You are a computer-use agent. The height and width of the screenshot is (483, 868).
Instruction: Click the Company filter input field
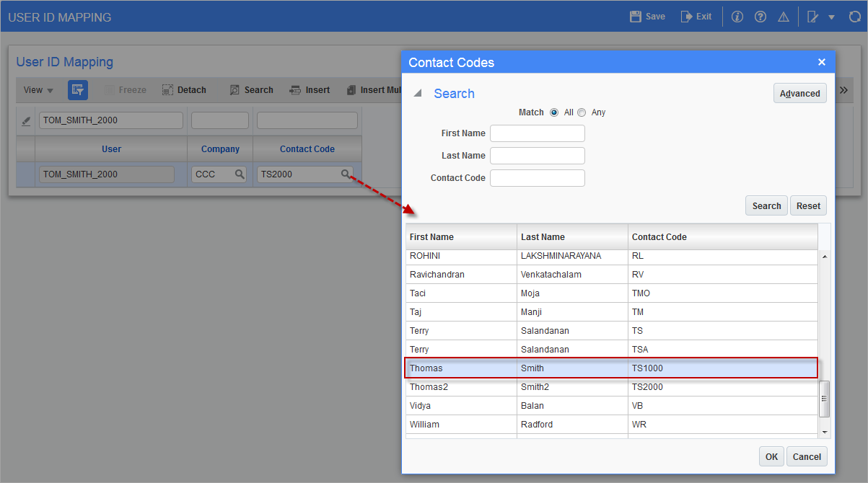click(x=220, y=120)
